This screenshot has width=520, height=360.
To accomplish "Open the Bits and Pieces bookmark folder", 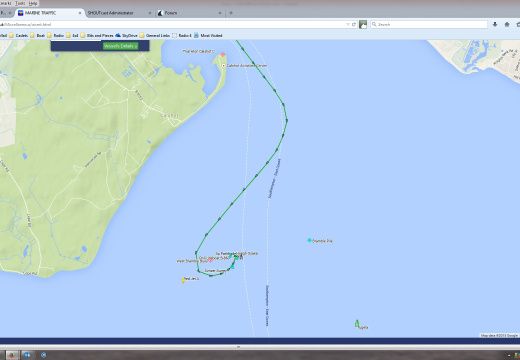I will click(97, 35).
